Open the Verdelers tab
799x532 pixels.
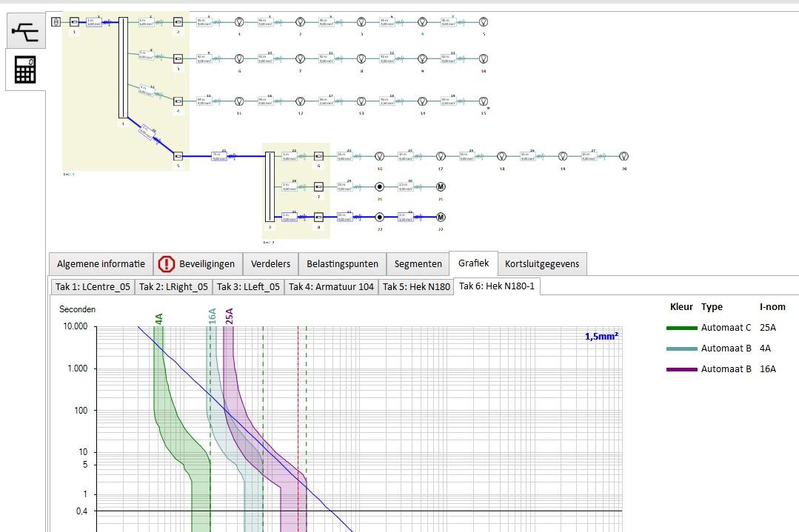tap(270, 264)
